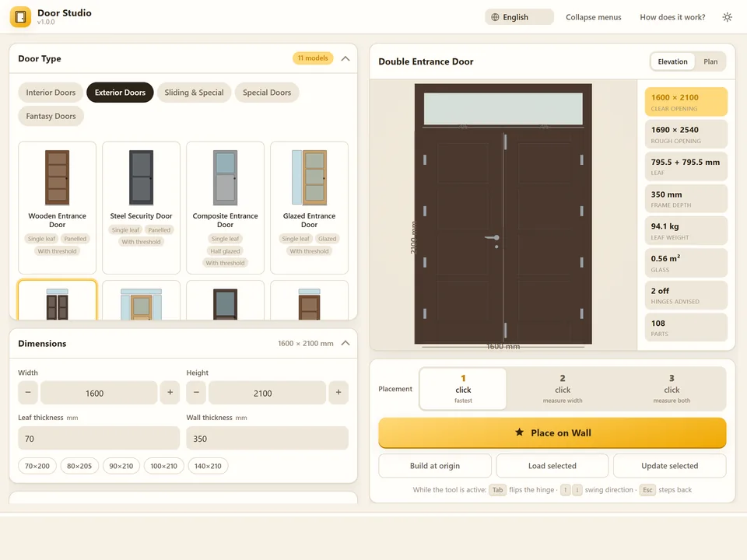Show the Fantasy Doors category
747x560 pixels.
pos(51,116)
